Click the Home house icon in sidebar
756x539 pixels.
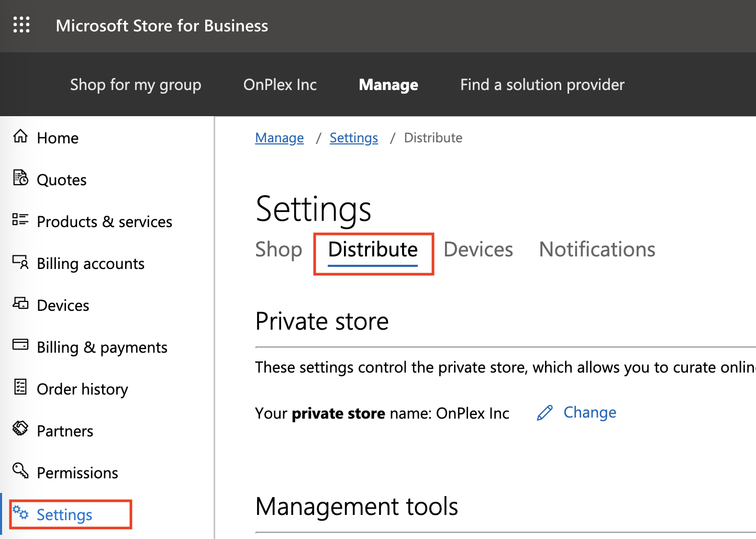pos(20,136)
